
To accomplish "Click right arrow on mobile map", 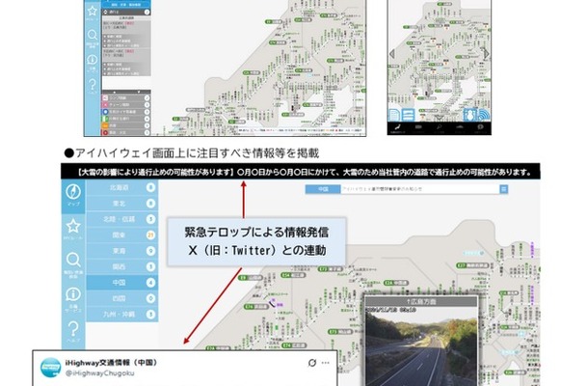I will coord(487,54).
